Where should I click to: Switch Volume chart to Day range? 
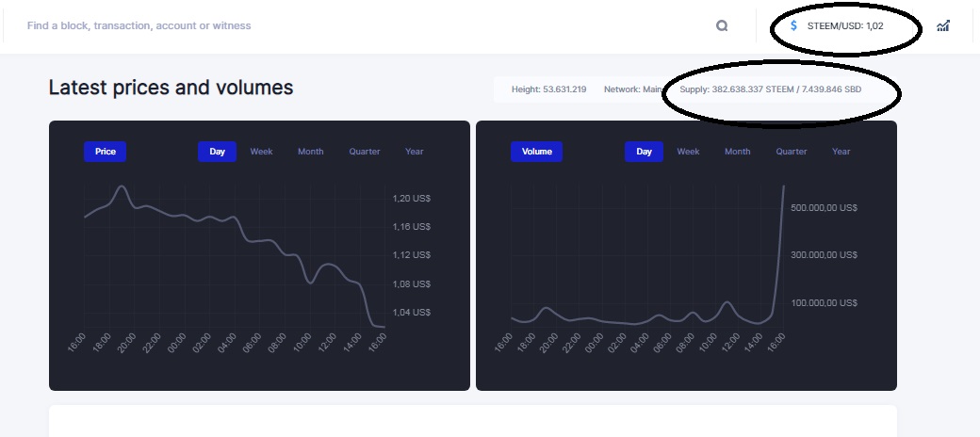644,152
